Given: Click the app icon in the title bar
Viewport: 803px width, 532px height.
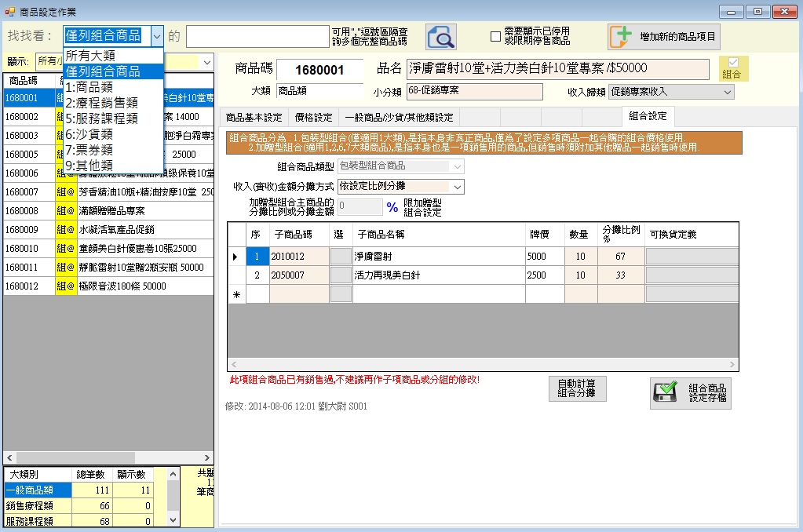Looking at the screenshot, I should point(9,11).
